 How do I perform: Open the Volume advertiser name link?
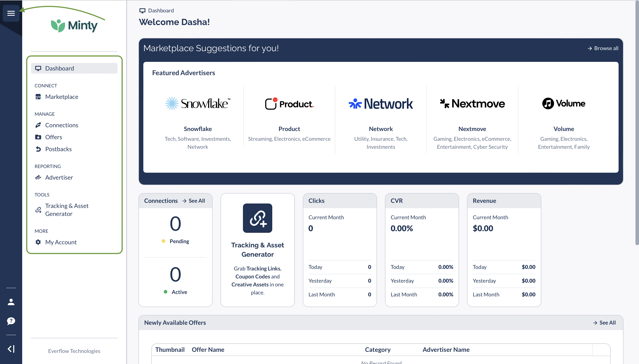tap(563, 129)
